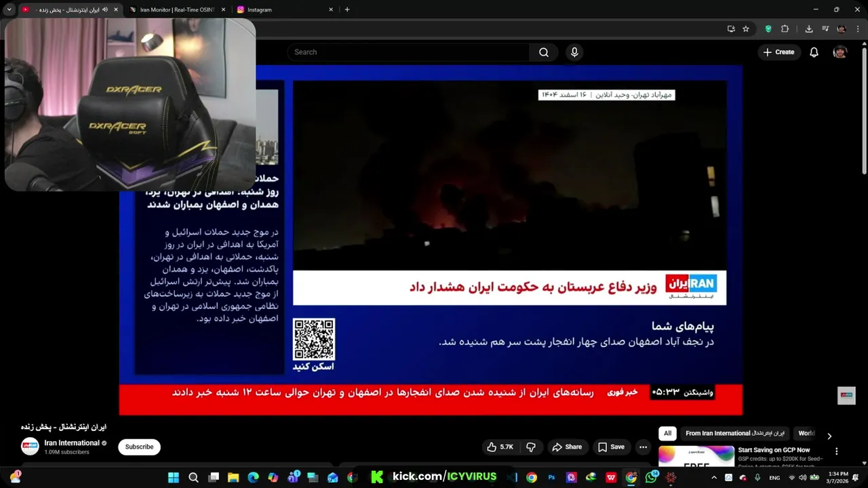868x488 pixels.
Task: Open Task View on taskbar
Action: pos(214,478)
